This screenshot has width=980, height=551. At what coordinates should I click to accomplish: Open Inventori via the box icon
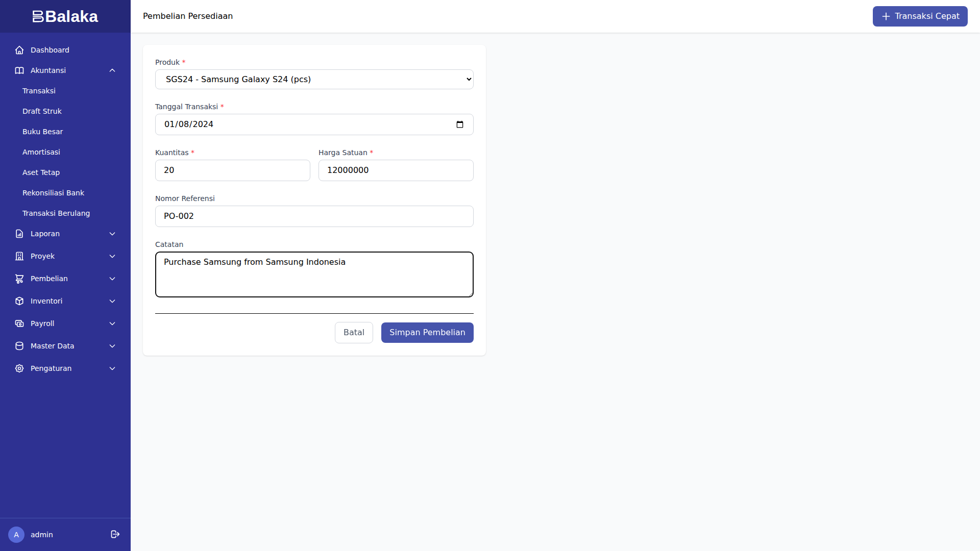point(19,301)
